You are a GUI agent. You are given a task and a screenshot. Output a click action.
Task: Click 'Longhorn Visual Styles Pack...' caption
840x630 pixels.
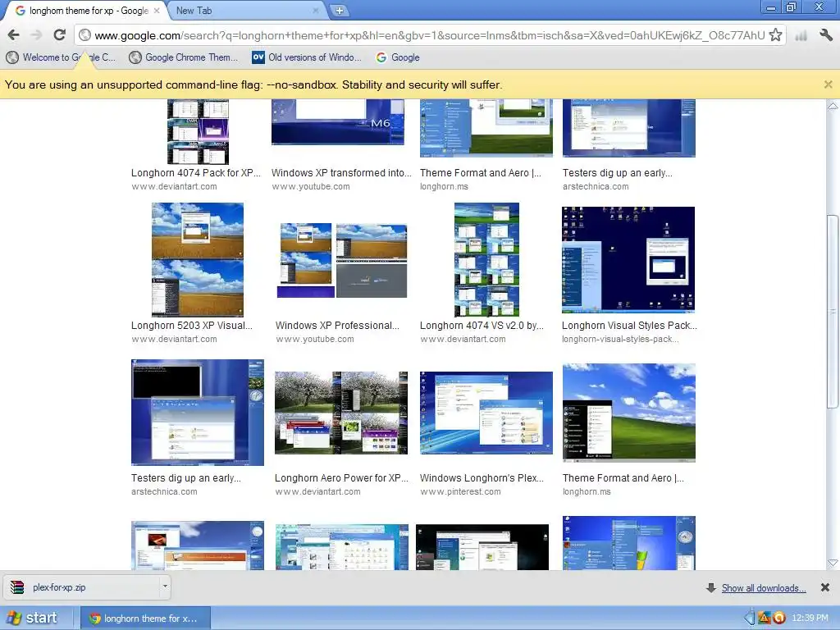coord(629,326)
